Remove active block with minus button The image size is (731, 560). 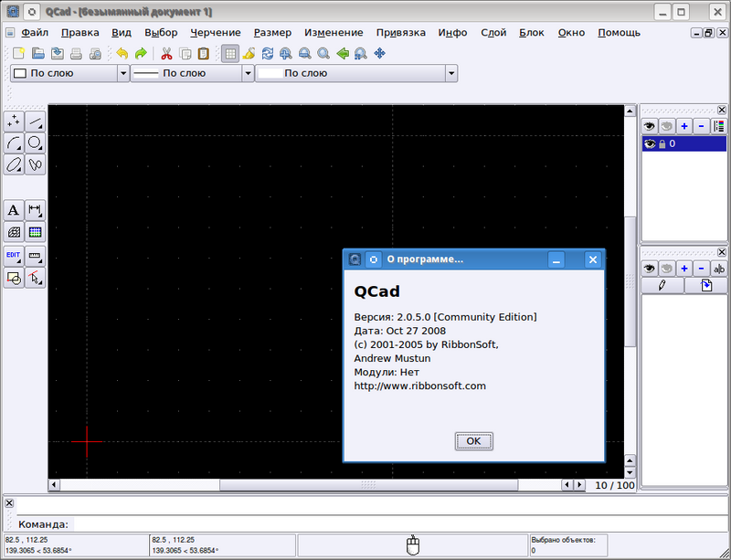701,269
